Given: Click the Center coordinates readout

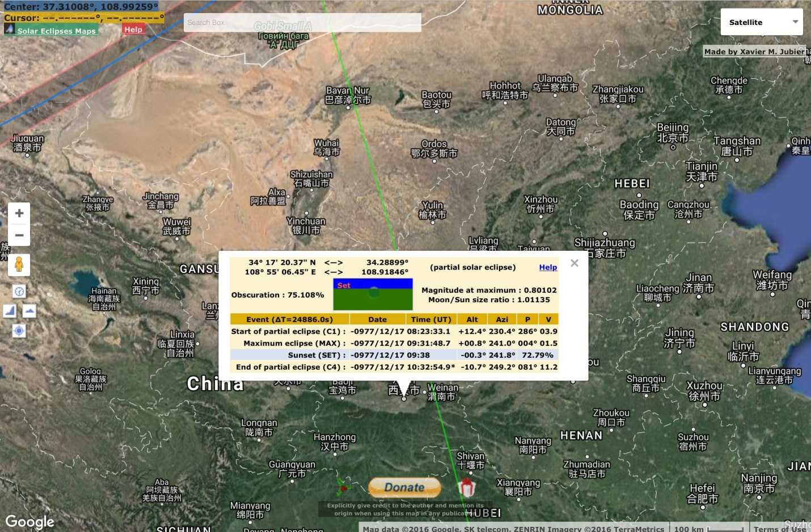Looking at the screenshot, I should point(81,7).
